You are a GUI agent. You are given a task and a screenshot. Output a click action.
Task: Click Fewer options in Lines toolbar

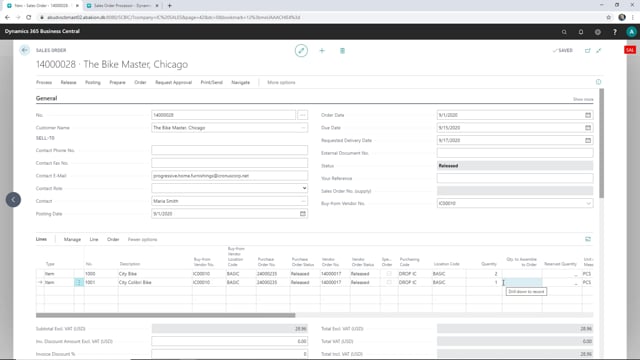click(x=142, y=240)
